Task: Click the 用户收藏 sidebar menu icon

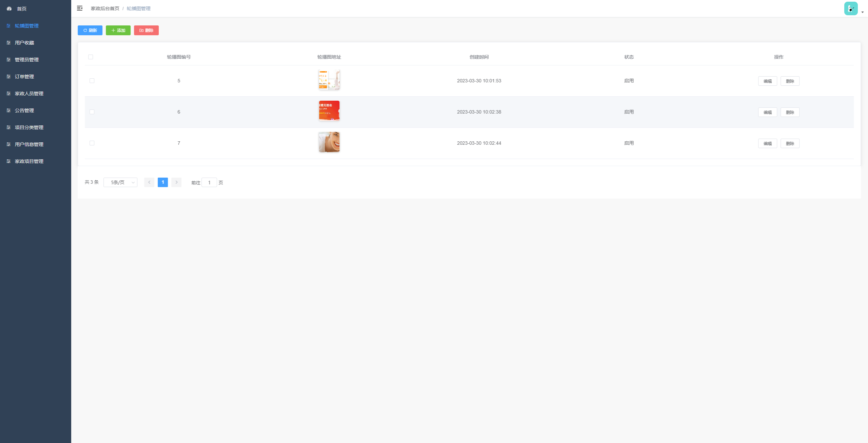Action: (x=8, y=43)
